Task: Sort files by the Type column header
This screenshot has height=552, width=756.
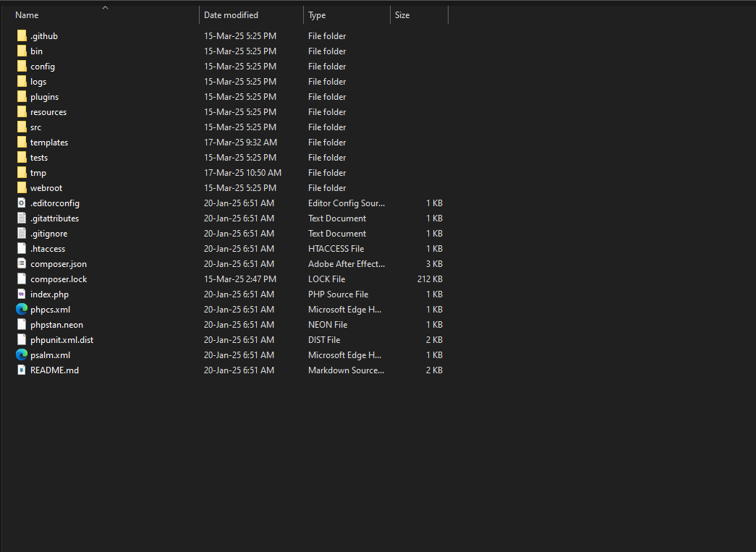Action: (x=317, y=15)
